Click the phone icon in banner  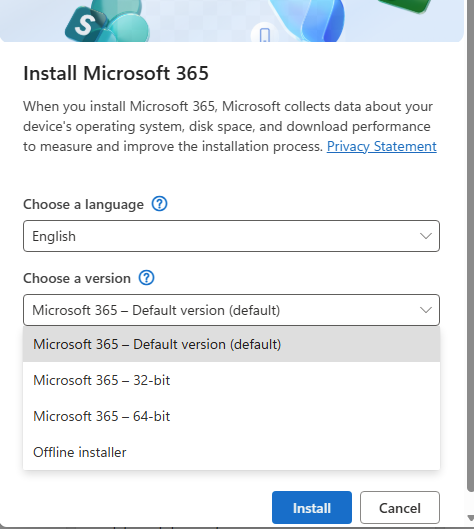(265, 34)
